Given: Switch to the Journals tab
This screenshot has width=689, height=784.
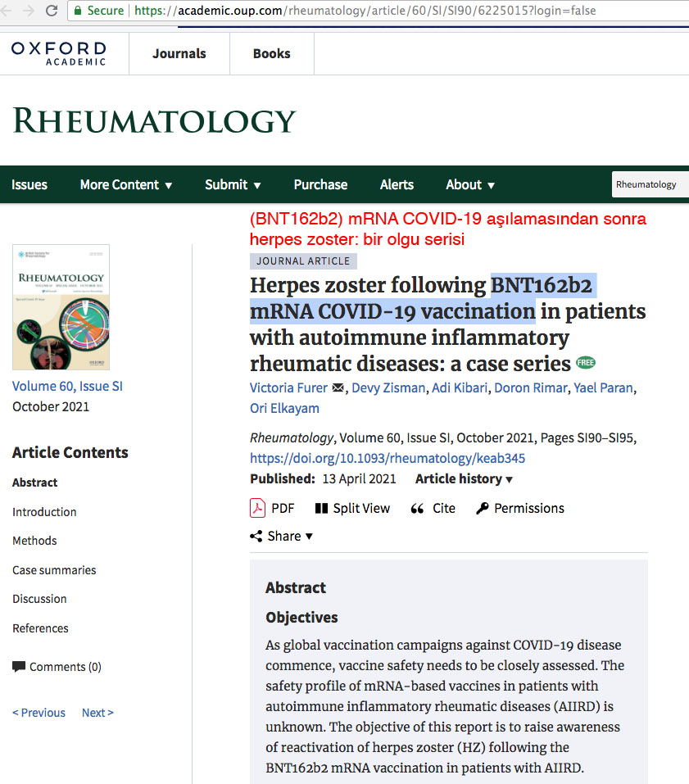Looking at the screenshot, I should [179, 53].
